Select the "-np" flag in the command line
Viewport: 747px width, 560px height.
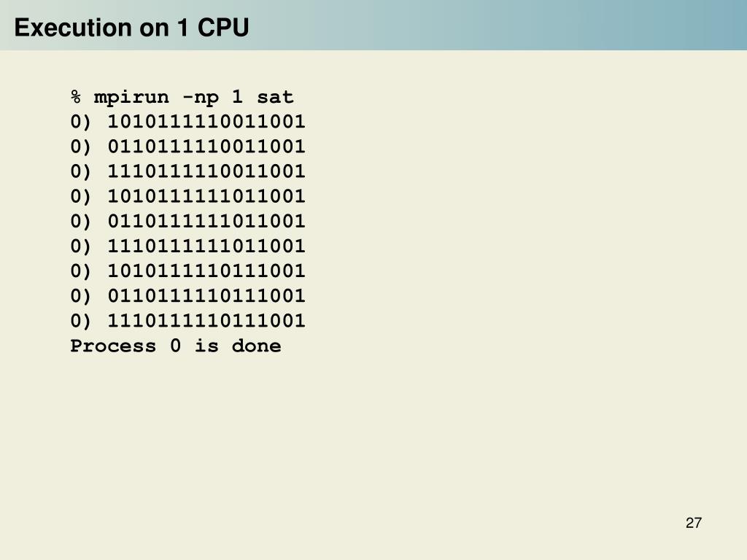[200, 98]
